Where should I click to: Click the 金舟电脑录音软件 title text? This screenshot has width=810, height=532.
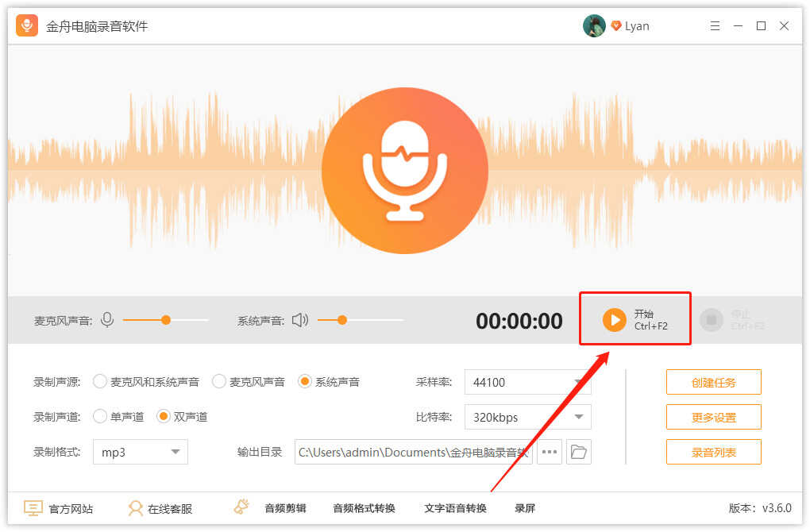point(97,26)
